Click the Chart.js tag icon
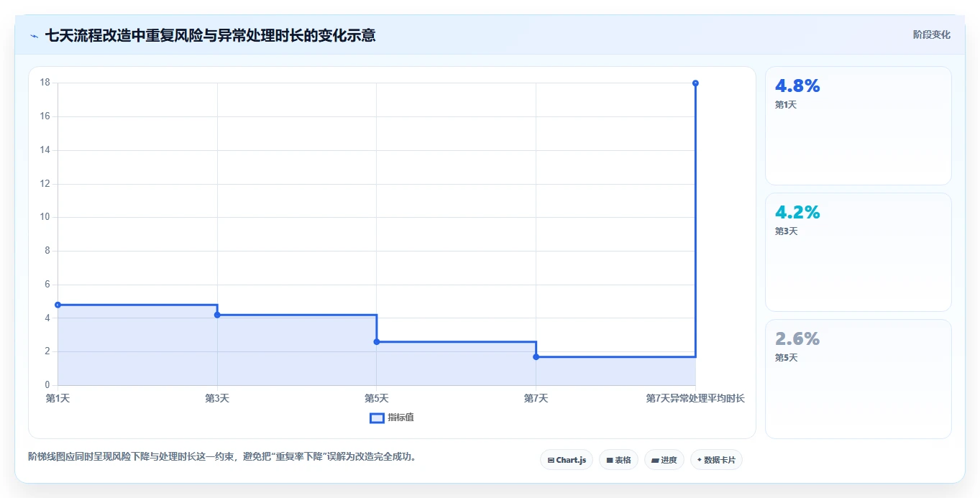The image size is (980, 498). click(x=551, y=460)
